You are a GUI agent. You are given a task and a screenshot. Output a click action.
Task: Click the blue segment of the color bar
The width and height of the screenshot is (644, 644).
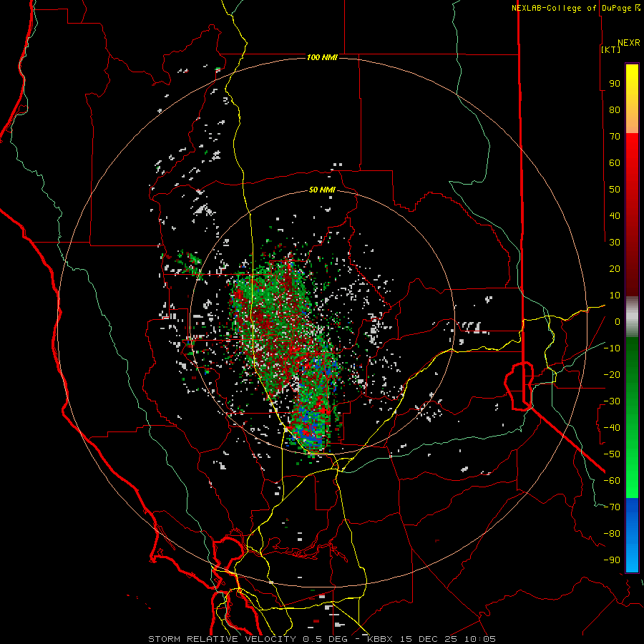632,535
